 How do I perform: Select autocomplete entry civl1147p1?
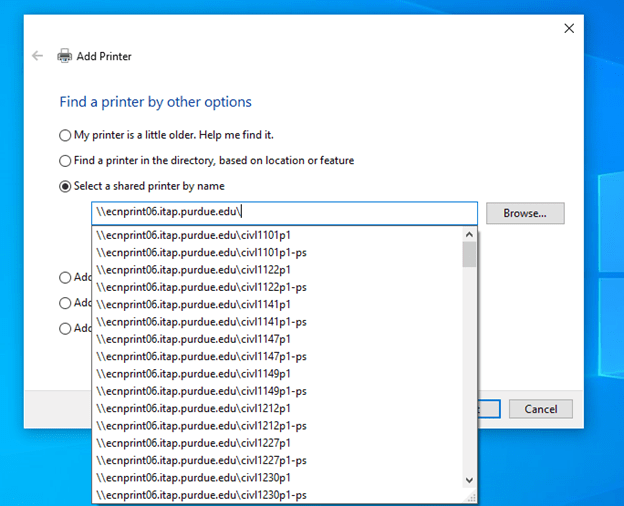[x=277, y=339]
